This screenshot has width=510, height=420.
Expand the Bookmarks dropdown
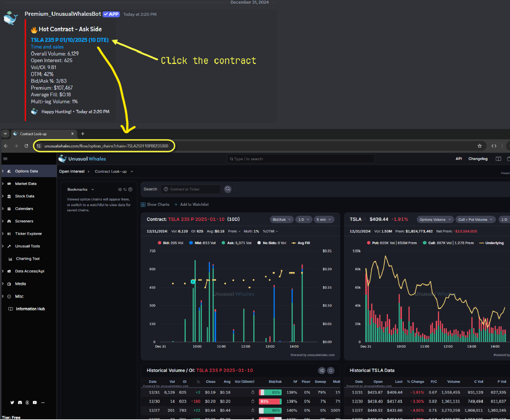point(81,190)
